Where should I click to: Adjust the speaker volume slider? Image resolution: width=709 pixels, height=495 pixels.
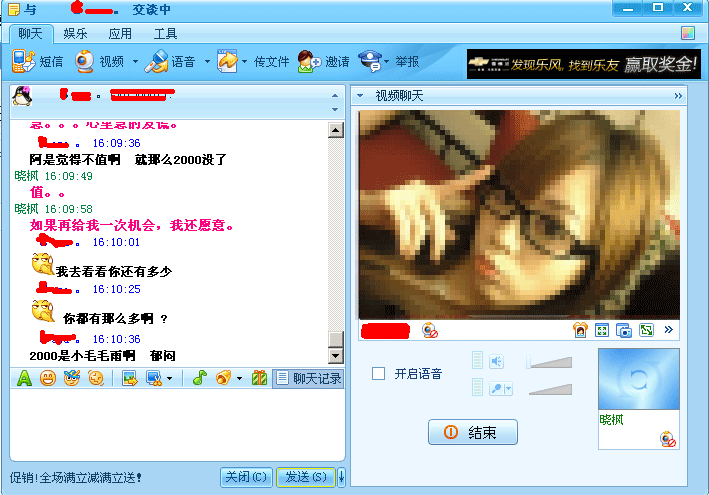click(550, 361)
